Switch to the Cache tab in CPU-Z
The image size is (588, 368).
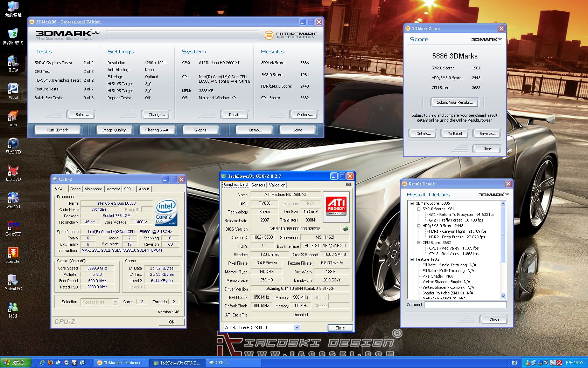click(75, 189)
